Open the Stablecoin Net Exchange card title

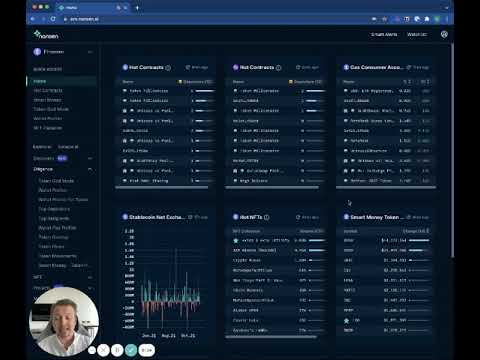(x=157, y=217)
